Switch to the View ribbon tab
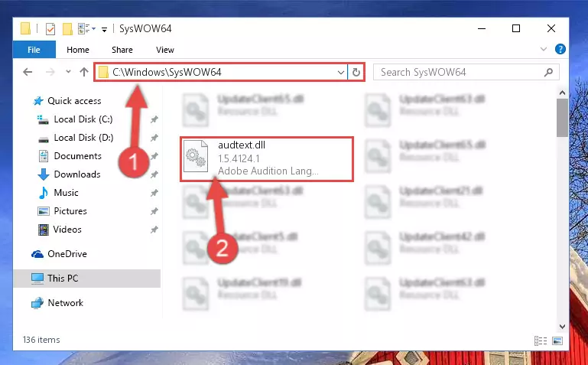The height and width of the screenshot is (365, 588). coord(165,50)
